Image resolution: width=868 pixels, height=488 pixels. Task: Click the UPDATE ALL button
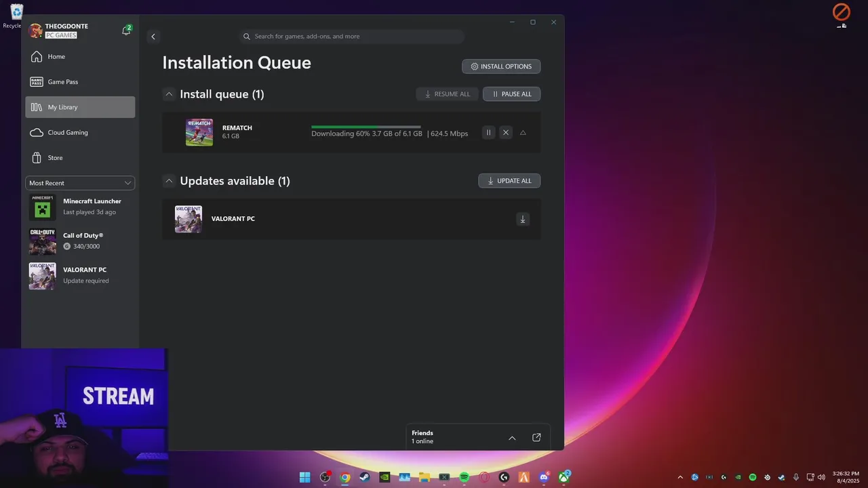coord(509,181)
